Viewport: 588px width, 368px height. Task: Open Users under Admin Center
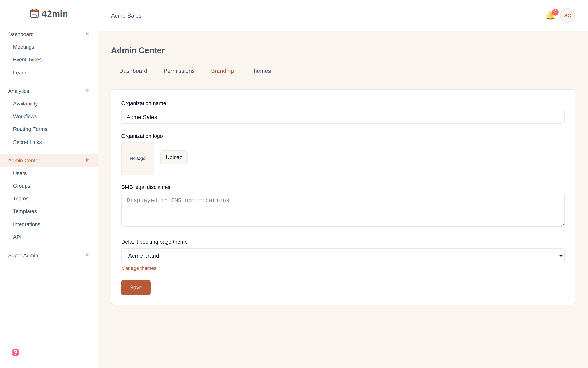pos(20,173)
